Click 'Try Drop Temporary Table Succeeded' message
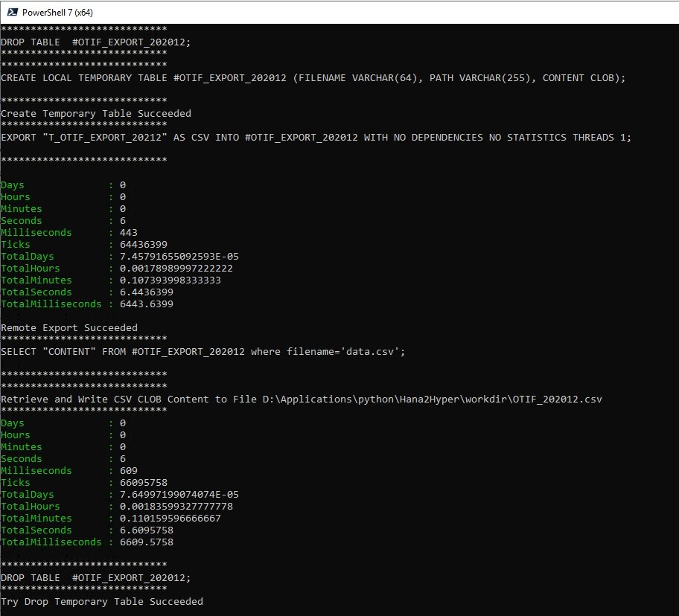The height and width of the screenshot is (616, 679). (102, 601)
